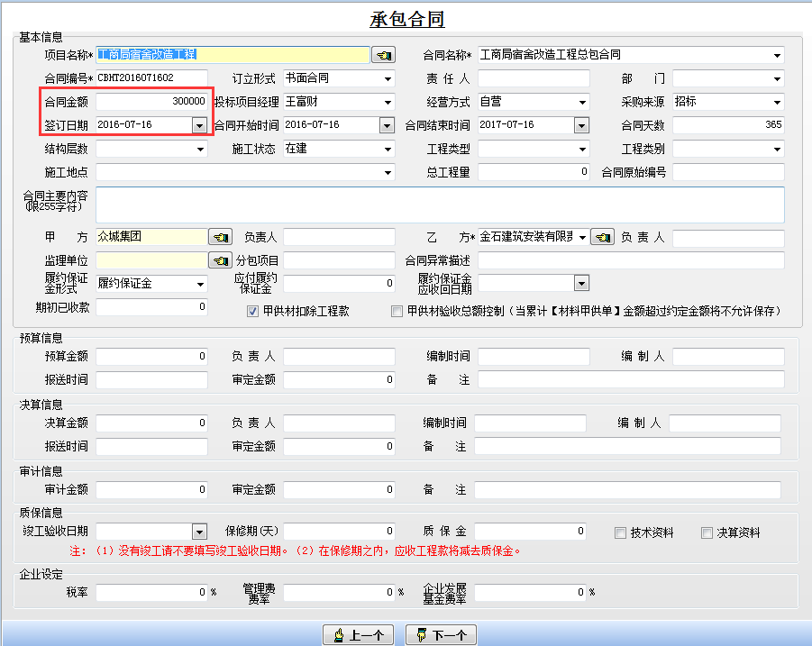The height and width of the screenshot is (646, 812).
Task: Check the 技术资料 checkbox
Action: [620, 532]
